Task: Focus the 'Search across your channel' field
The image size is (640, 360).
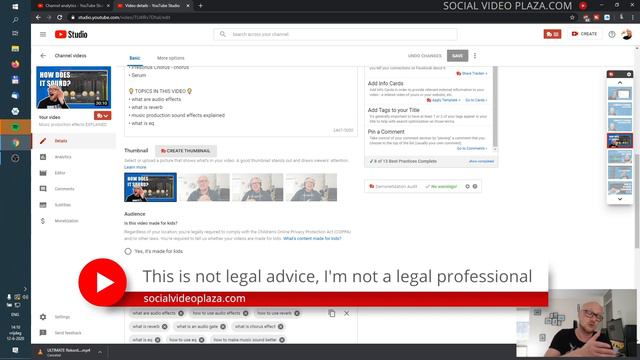Action: pyautogui.click(x=335, y=34)
